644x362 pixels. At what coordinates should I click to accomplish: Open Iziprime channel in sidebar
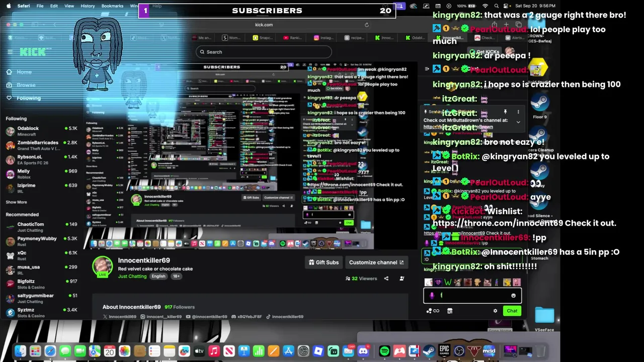[41, 188]
